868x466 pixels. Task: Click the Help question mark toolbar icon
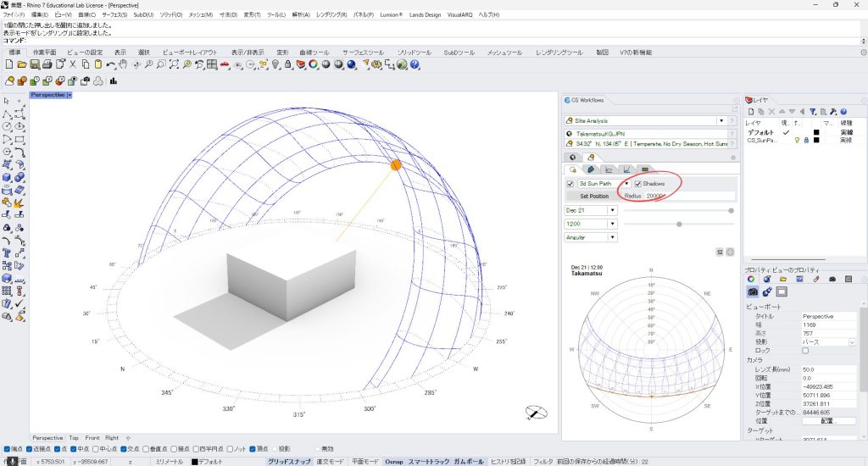[x=415, y=64]
